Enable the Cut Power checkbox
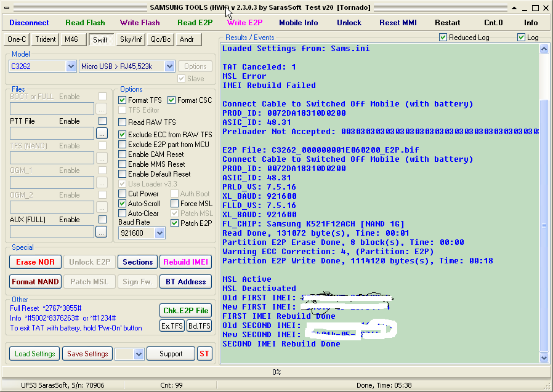 point(123,193)
